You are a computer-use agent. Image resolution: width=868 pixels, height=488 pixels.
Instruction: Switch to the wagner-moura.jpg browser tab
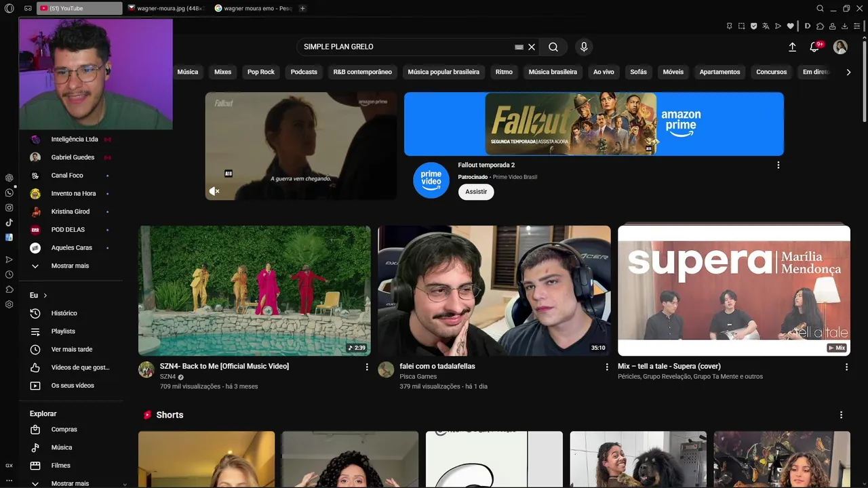click(x=166, y=8)
